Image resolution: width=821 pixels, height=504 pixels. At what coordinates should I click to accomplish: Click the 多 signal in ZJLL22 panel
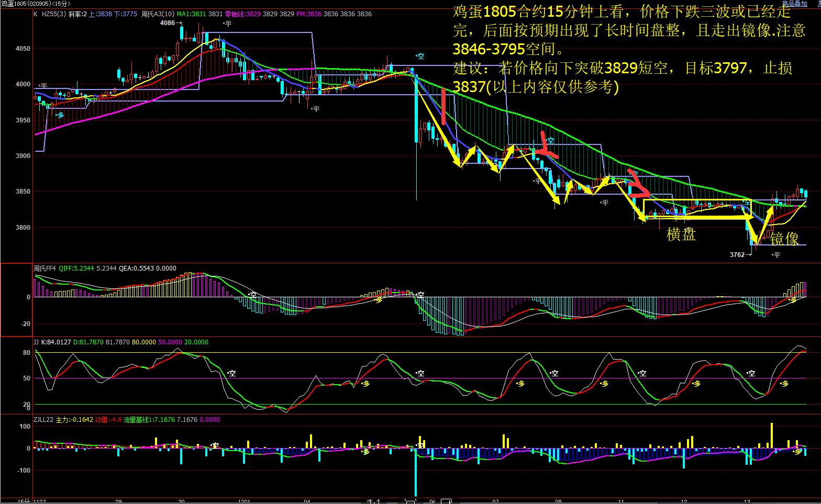tap(797, 451)
